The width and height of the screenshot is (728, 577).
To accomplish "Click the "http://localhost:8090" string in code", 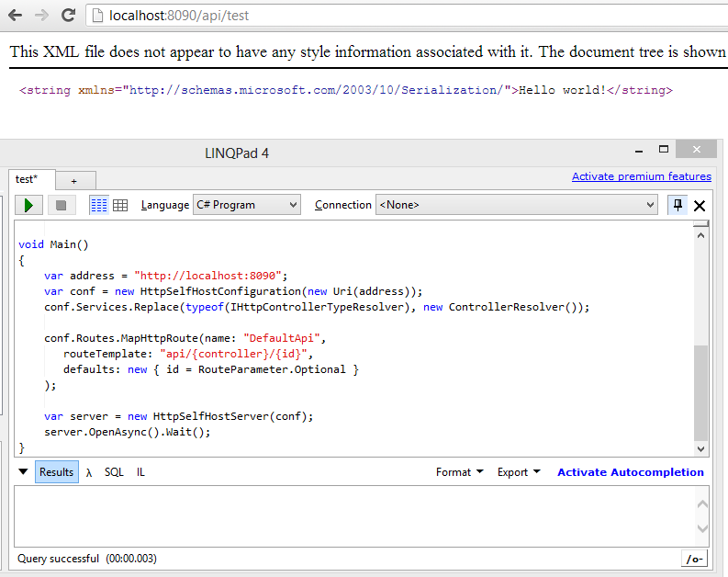I will click(208, 276).
